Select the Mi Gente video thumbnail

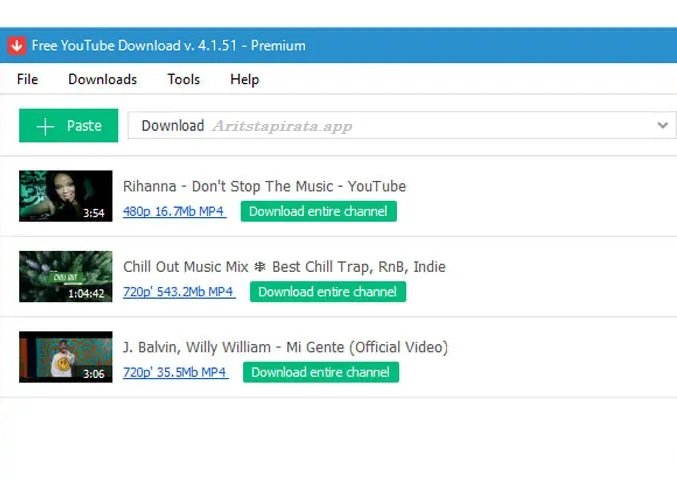coord(65,357)
